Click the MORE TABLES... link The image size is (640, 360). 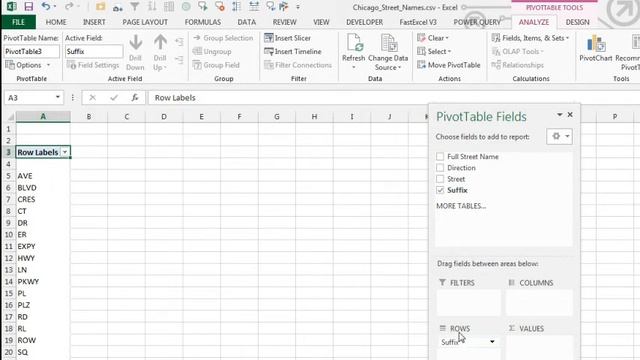[x=461, y=206]
